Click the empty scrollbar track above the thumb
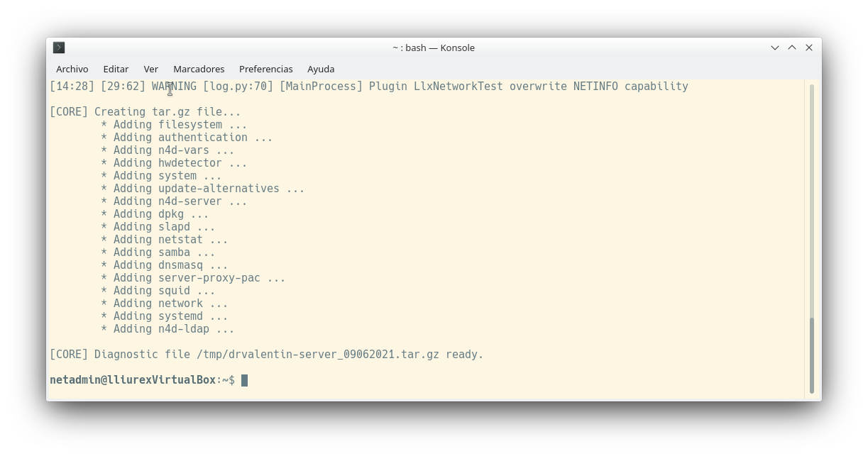 (x=812, y=199)
